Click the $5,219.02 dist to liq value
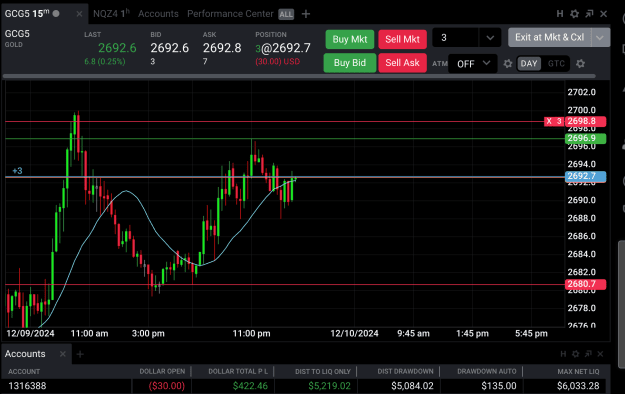Screen dimensions: 625x394 330,386
